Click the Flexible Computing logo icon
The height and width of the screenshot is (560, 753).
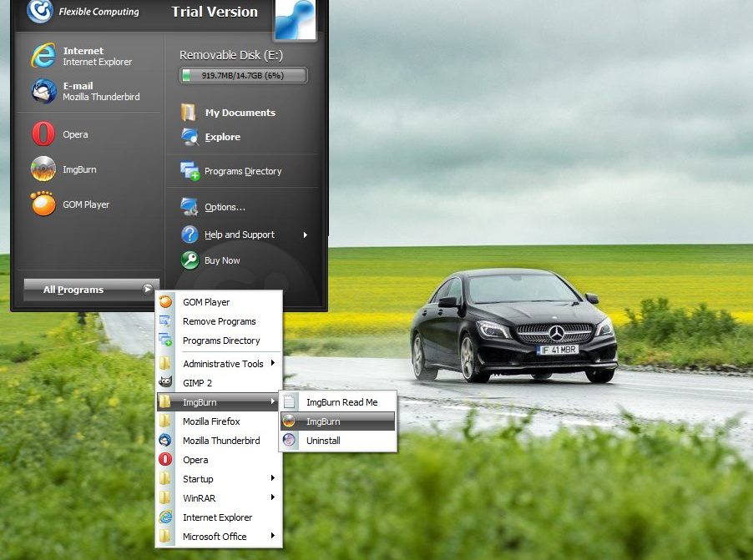pyautogui.click(x=39, y=11)
